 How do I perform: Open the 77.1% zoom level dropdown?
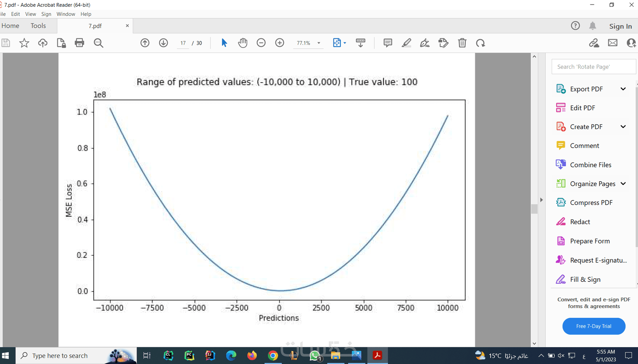coord(319,43)
